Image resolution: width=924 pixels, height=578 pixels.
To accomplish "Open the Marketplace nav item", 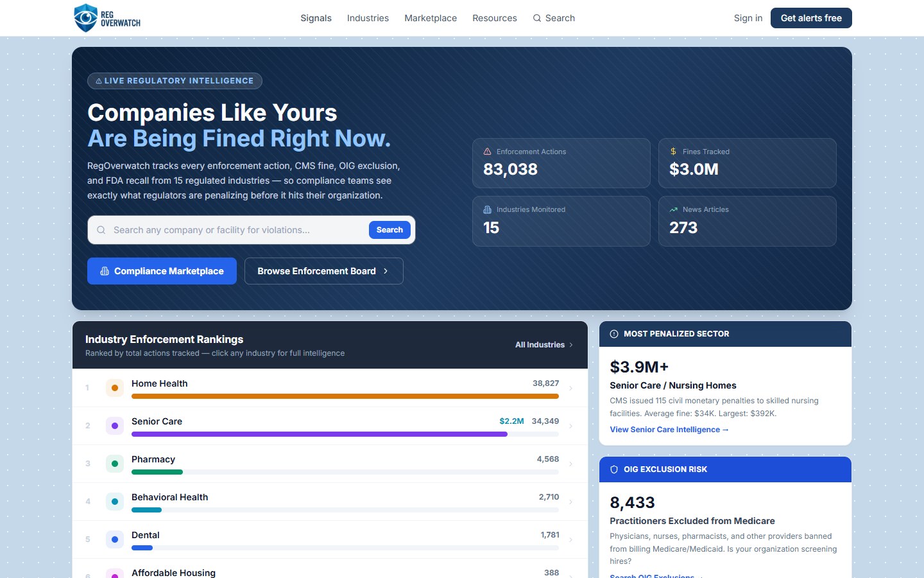I will click(431, 18).
